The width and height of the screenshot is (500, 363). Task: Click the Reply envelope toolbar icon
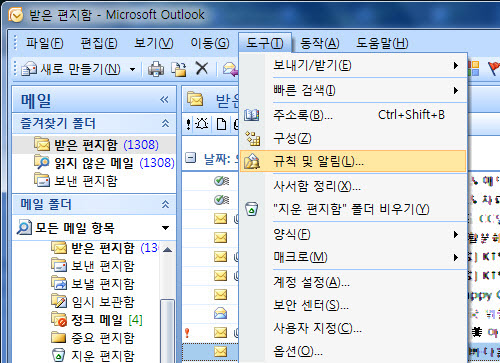[230, 69]
